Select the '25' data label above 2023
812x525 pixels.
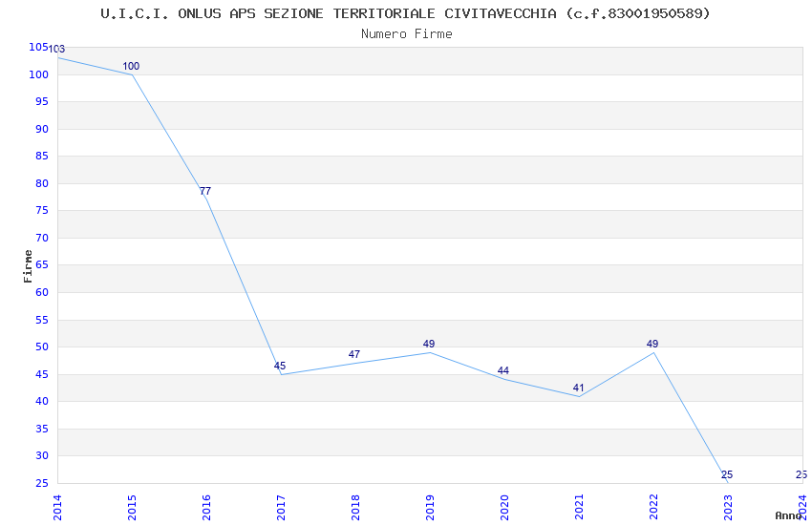[x=727, y=474]
